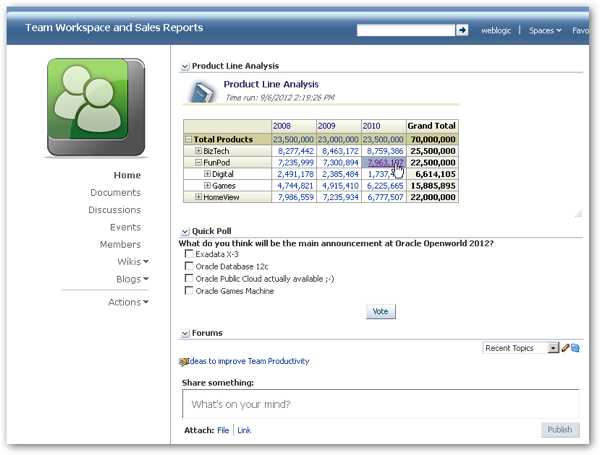
Task: Click the Grand Total value 70,000,000
Action: [x=433, y=139]
